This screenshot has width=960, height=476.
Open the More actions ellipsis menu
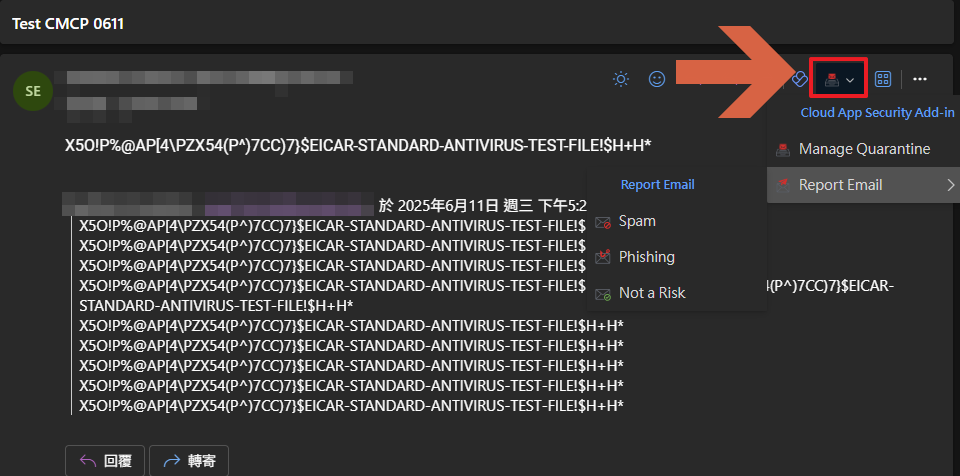pyautogui.click(x=920, y=79)
